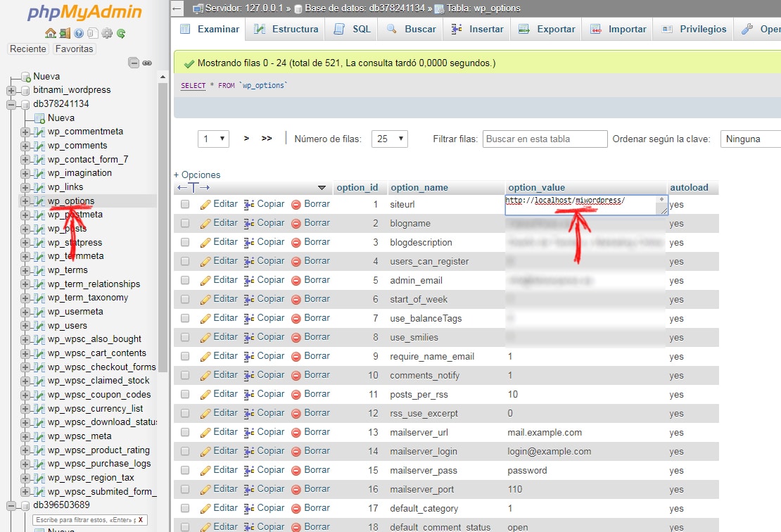Collapse all tree items in navigation panel
Image resolution: width=781 pixels, height=532 pixels.
[134, 63]
